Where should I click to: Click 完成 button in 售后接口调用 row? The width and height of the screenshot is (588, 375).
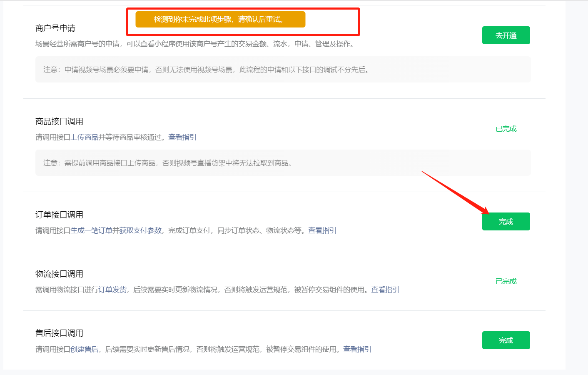pos(506,340)
